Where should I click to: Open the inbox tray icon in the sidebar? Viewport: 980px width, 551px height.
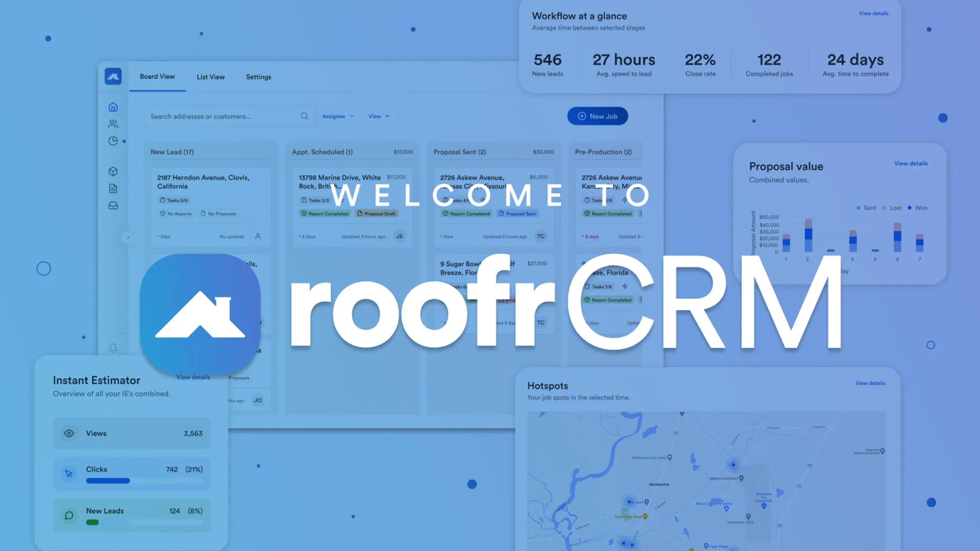tap(113, 206)
